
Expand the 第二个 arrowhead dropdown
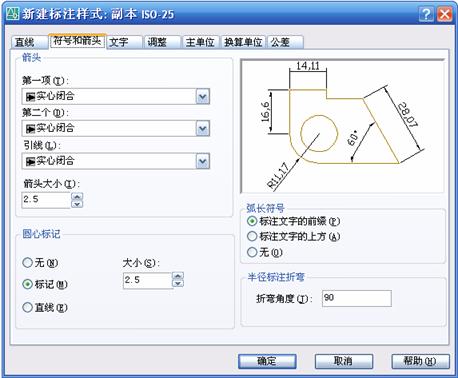tap(203, 128)
